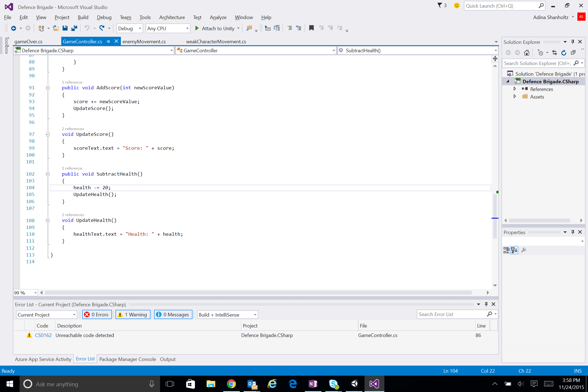Screen dimensions: 588x392
Task: Click the Properties Alphabetical sort icon
Action: [x=514, y=250]
